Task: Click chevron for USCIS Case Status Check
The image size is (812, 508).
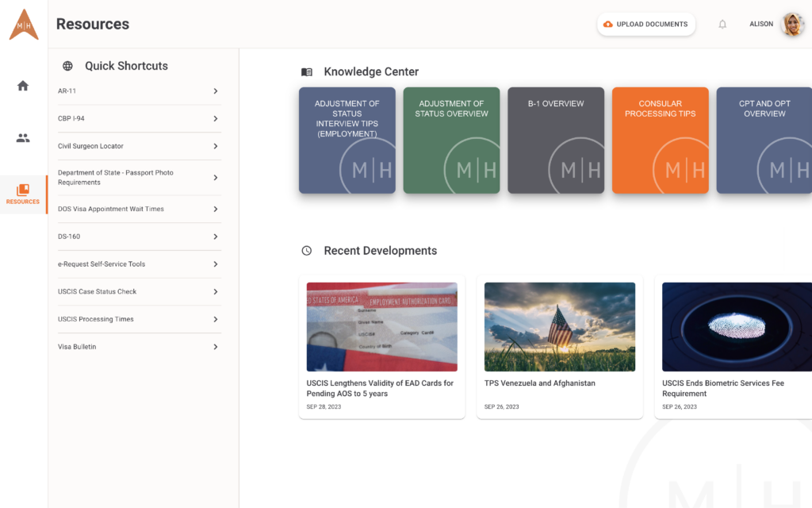Action: tap(216, 292)
